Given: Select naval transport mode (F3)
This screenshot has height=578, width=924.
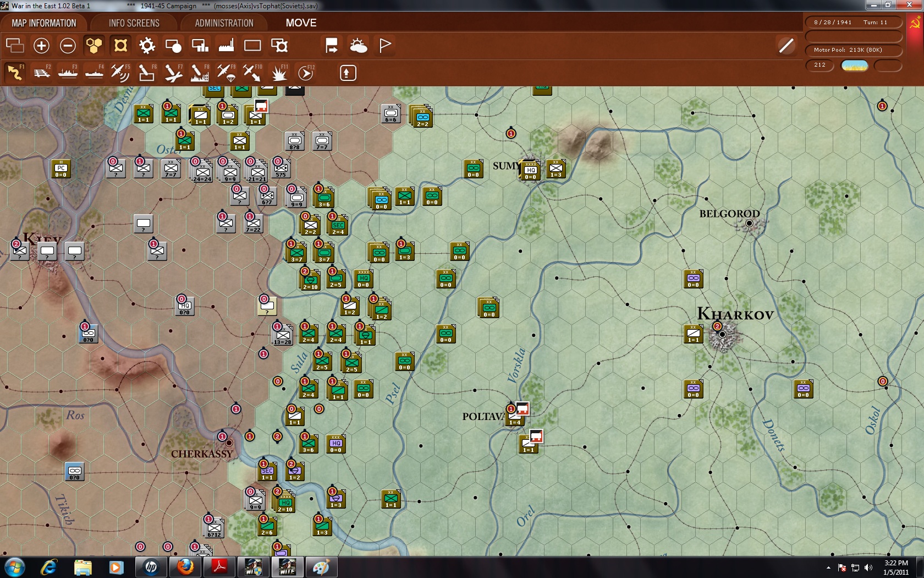Looking at the screenshot, I should click(x=68, y=72).
